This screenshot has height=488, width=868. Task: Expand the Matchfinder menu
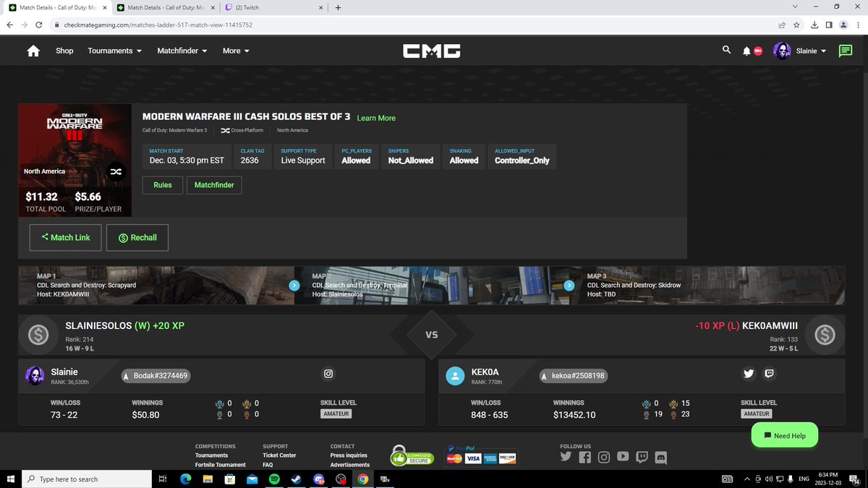point(182,51)
